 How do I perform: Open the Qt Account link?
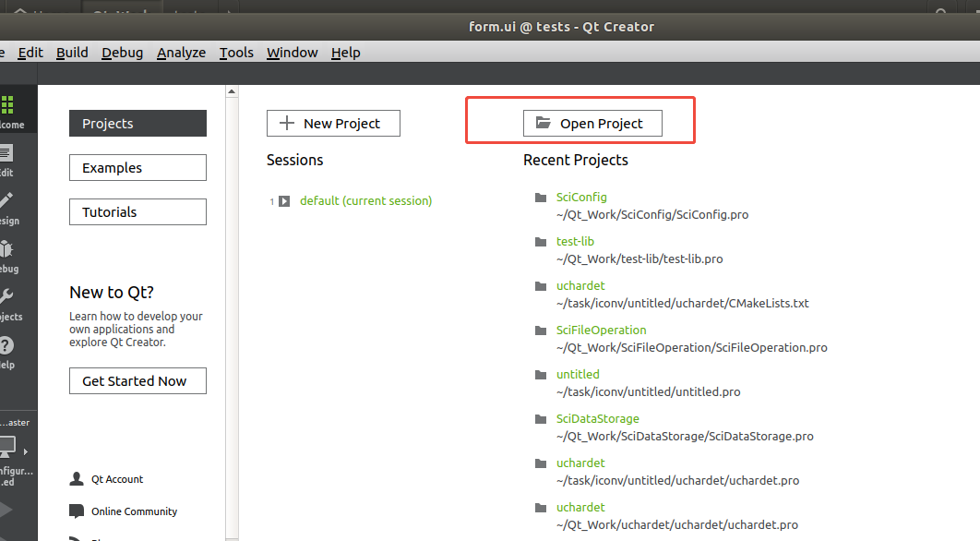point(117,479)
